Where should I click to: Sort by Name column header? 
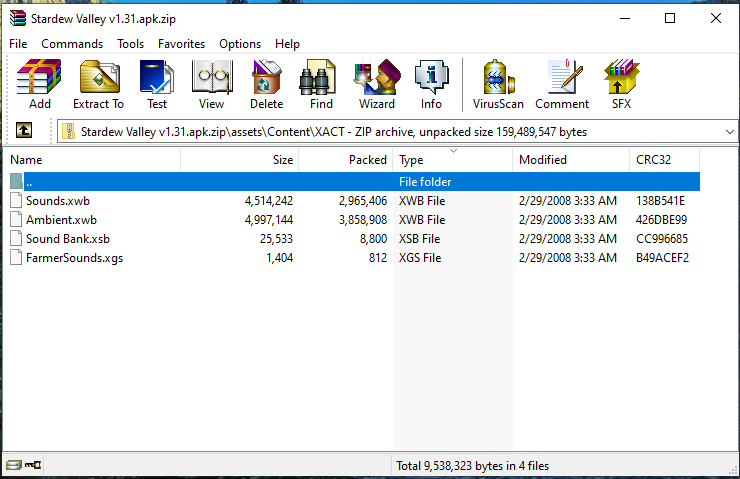tap(92, 160)
